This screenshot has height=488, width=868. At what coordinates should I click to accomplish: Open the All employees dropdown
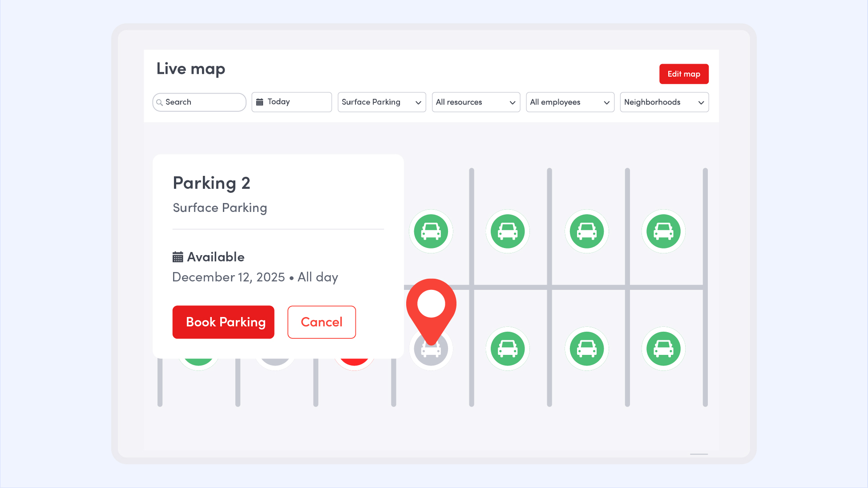pyautogui.click(x=570, y=102)
